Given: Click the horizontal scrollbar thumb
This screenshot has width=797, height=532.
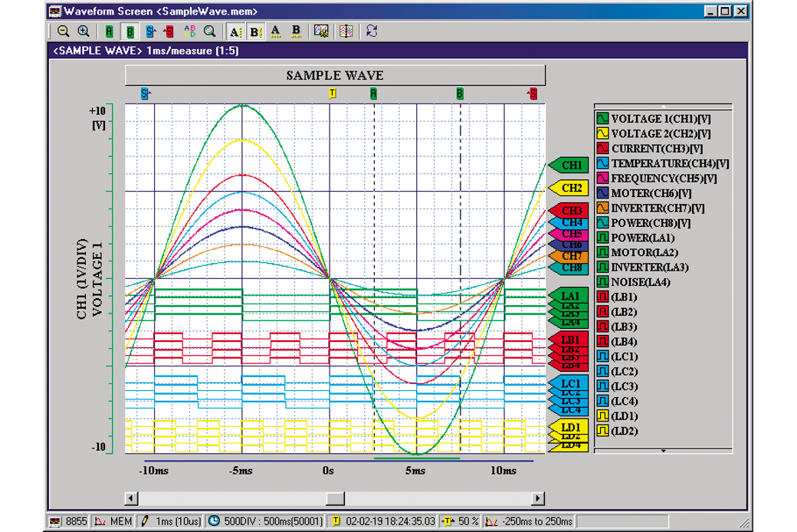Looking at the screenshot, I should point(335,498).
